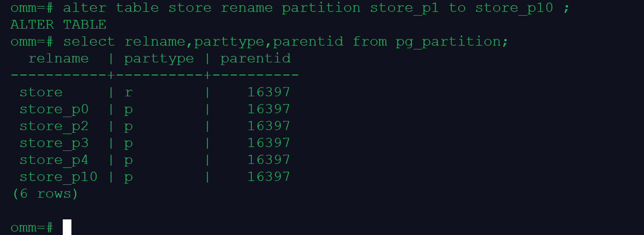Image resolution: width=644 pixels, height=235 pixels.
Task: Click the '(6 rows)' summary text
Action: coord(45,194)
